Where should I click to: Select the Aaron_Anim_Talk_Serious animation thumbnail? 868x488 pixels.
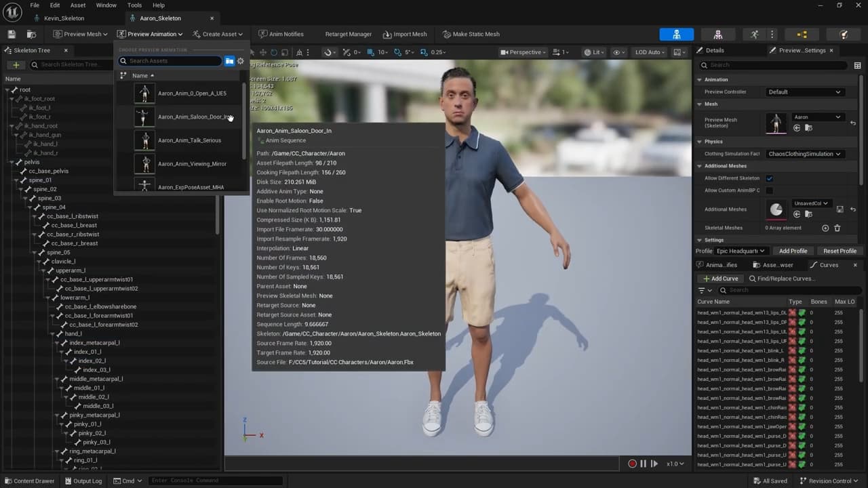[144, 140]
